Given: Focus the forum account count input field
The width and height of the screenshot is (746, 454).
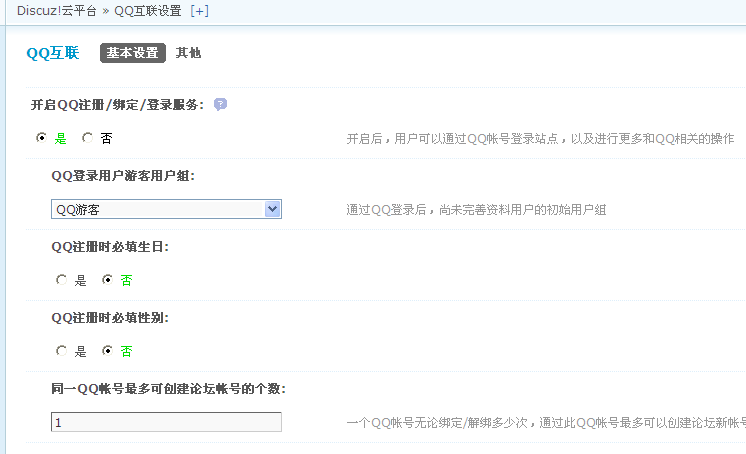Looking at the screenshot, I should 166,422.
